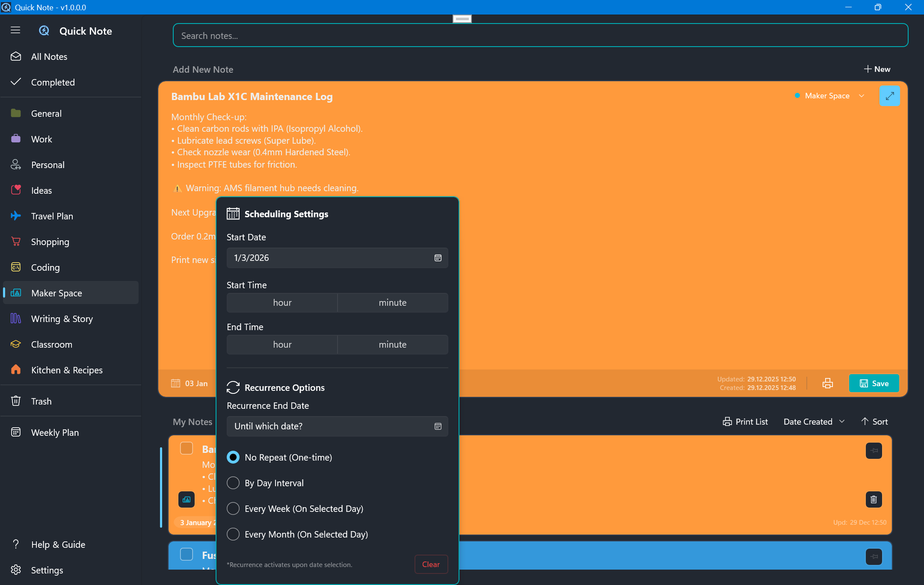Save the note with Save button

[874, 384]
